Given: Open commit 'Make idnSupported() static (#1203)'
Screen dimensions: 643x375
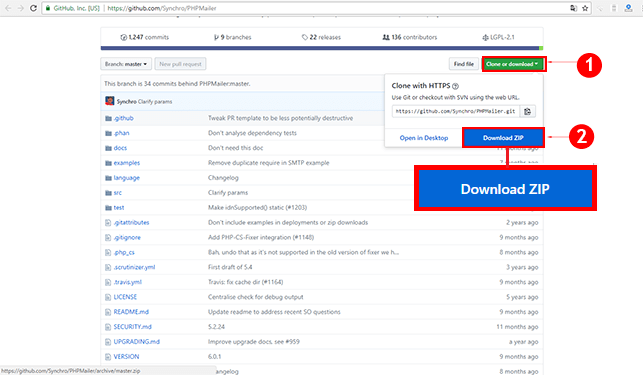Looking at the screenshot, I should pyautogui.click(x=258, y=208).
